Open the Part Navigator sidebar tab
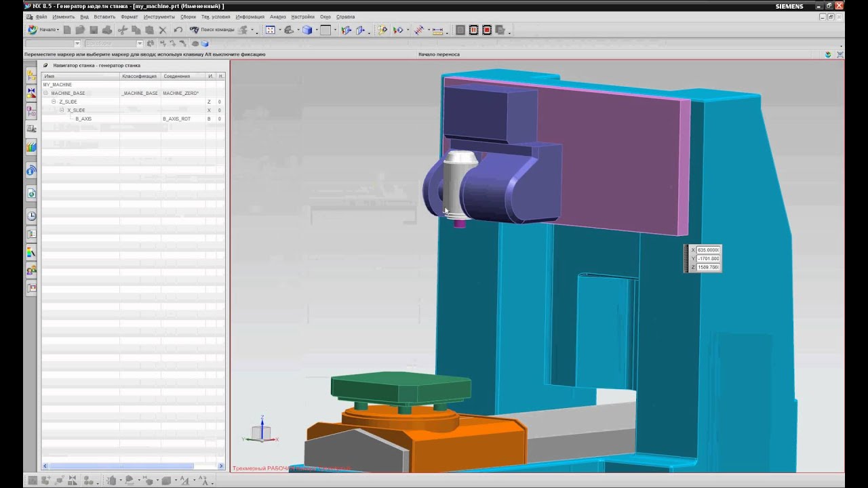The image size is (868, 488). (x=31, y=110)
